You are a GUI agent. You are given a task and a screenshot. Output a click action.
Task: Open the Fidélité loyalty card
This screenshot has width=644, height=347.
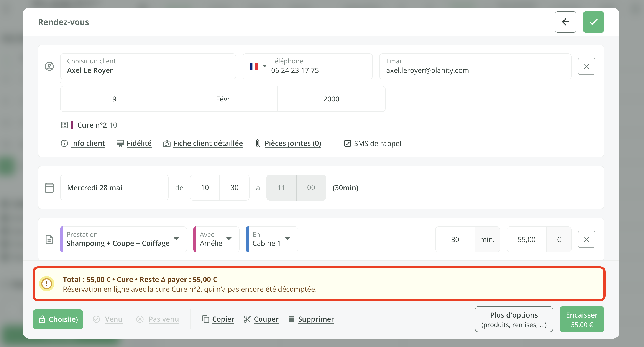[x=139, y=143]
